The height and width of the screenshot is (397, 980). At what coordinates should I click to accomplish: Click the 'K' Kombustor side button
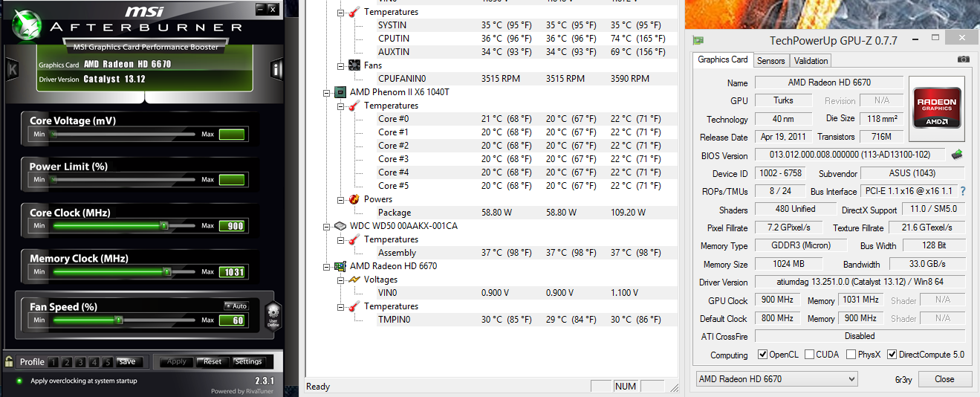[x=12, y=70]
